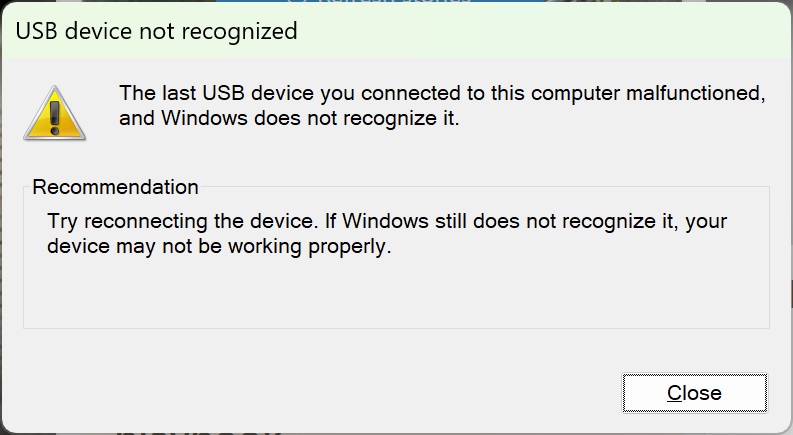
Task: Click the yellow warning triangle icon
Action: coord(55,113)
